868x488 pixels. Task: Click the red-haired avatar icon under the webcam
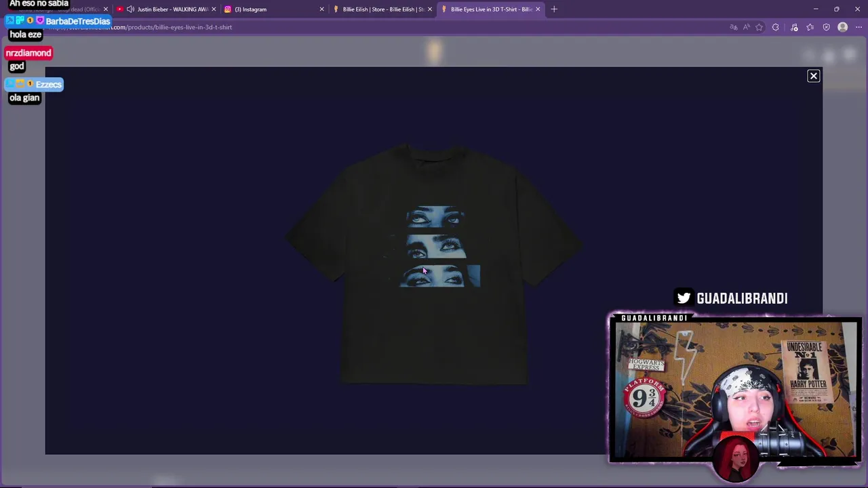click(x=736, y=459)
